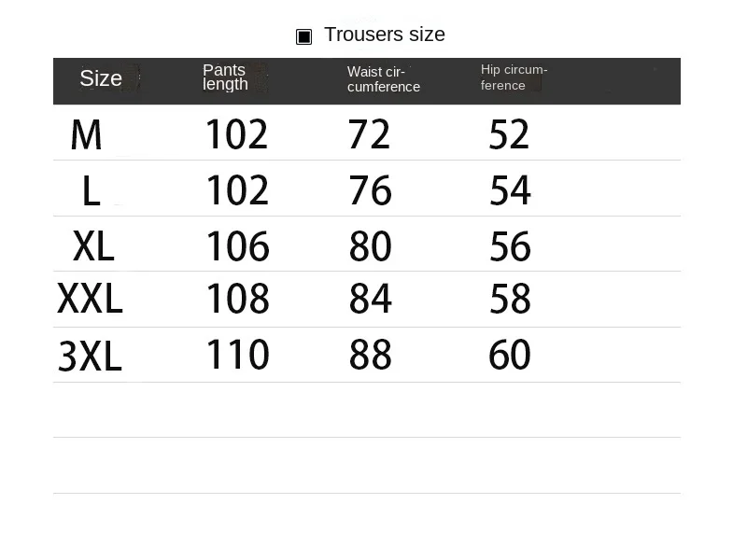This screenshot has width=747, height=560.
Task: Click pants length 110 for 3XL
Action: 238,355
